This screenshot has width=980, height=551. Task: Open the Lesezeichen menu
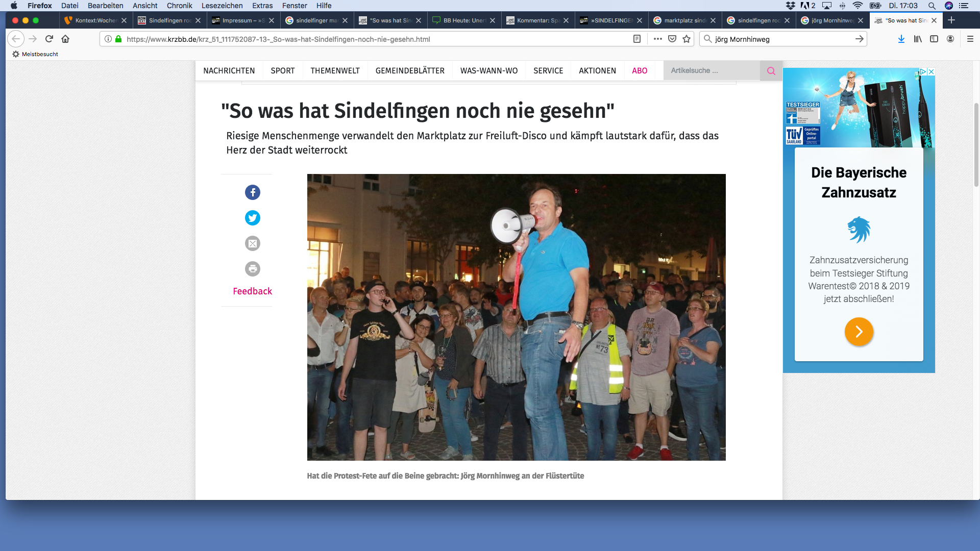click(x=222, y=6)
